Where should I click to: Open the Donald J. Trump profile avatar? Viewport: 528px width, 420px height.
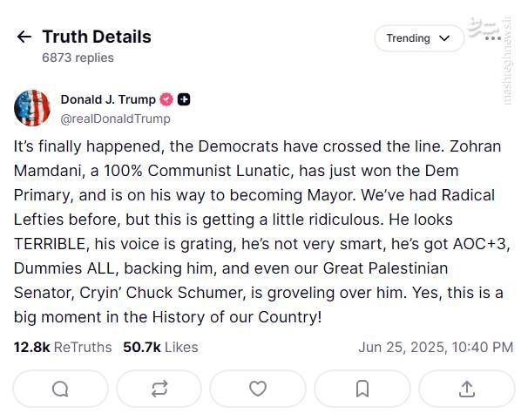click(x=32, y=108)
